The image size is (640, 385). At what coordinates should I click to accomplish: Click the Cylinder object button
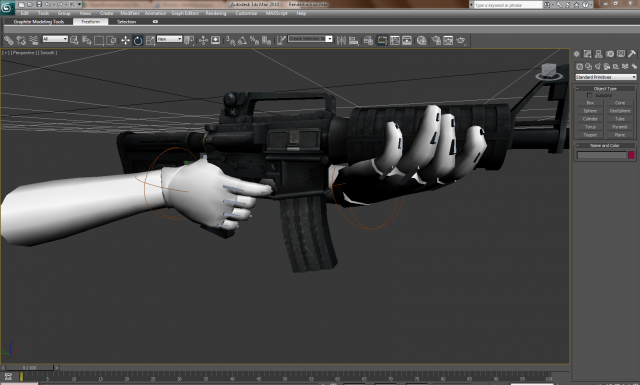tap(590, 119)
